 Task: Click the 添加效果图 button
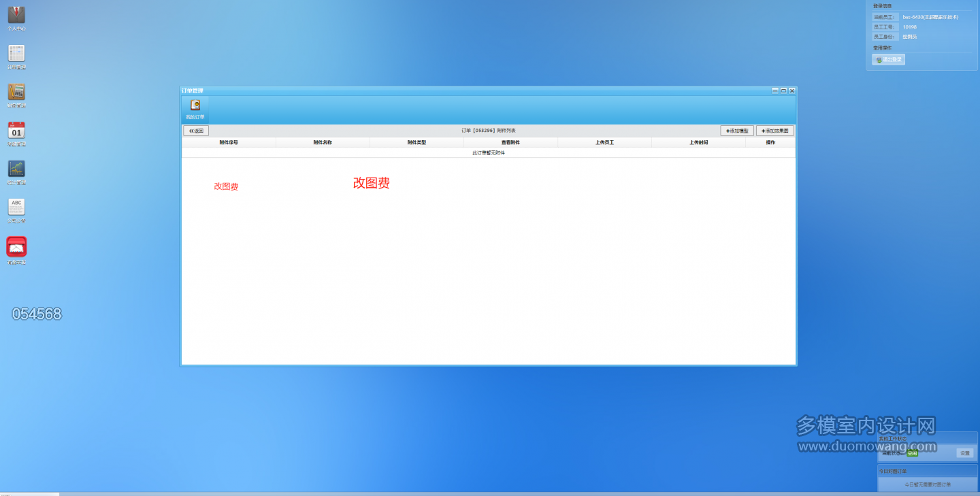(775, 131)
